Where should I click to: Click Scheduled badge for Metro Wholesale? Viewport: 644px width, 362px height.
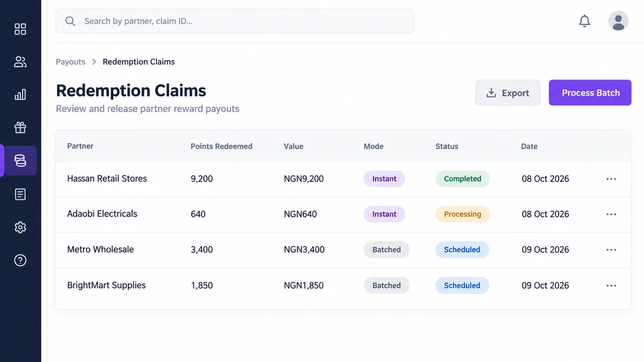pyautogui.click(x=462, y=249)
